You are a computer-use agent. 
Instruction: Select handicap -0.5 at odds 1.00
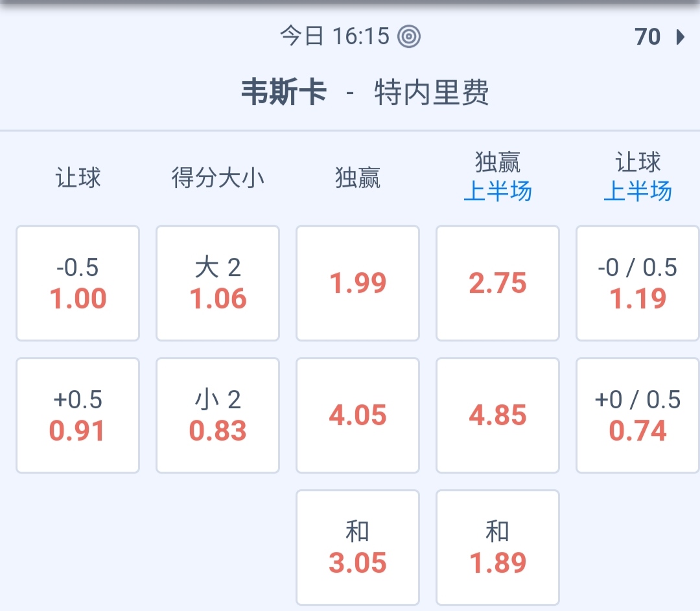(x=78, y=283)
